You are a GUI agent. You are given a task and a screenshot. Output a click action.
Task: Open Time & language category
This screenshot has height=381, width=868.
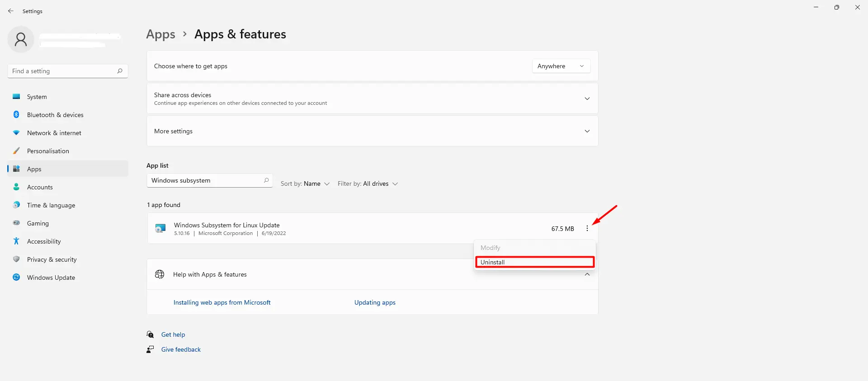pos(68,205)
